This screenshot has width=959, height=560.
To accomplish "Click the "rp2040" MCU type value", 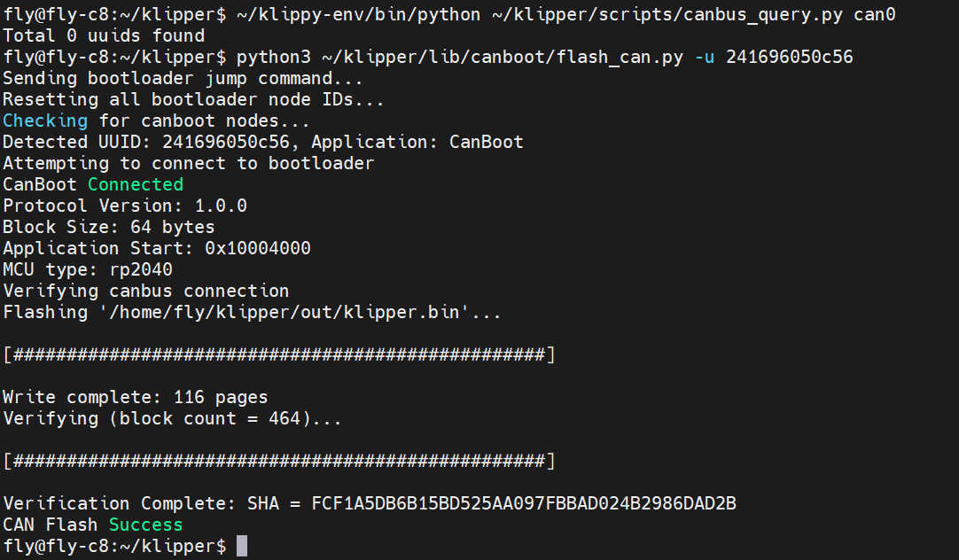I will coord(136,269).
